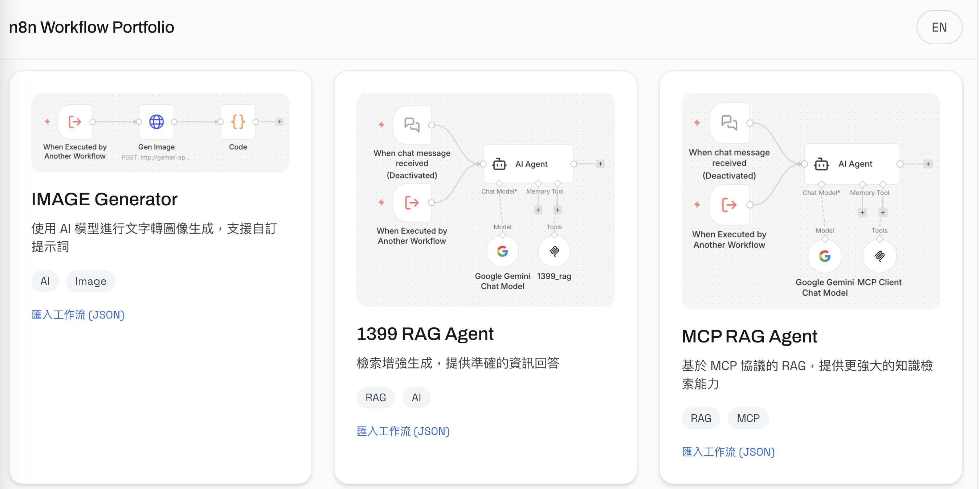The width and height of the screenshot is (980, 489).
Task: Click plus after MCP workflow AI Agent output
Action: tap(928, 164)
